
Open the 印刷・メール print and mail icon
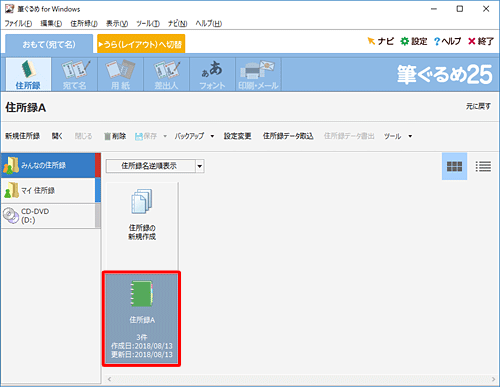pyautogui.click(x=258, y=74)
